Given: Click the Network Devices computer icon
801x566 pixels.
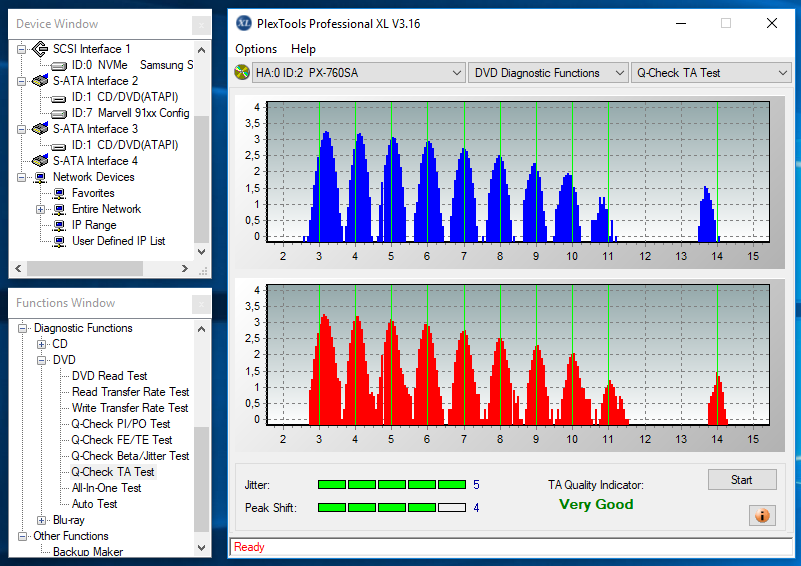Looking at the screenshot, I should pyautogui.click(x=40, y=177).
